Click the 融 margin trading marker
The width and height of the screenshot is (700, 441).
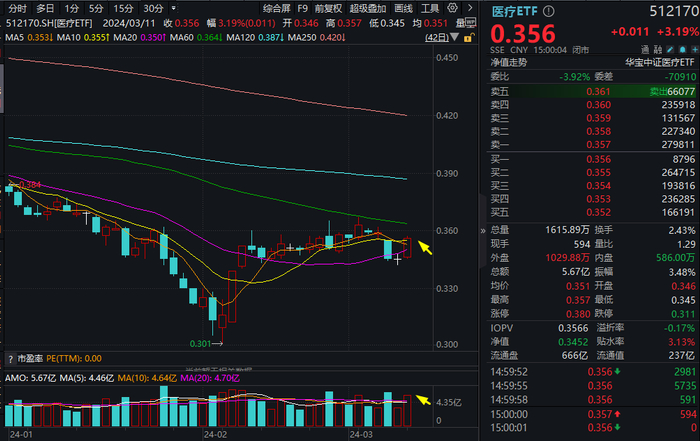(x=658, y=50)
